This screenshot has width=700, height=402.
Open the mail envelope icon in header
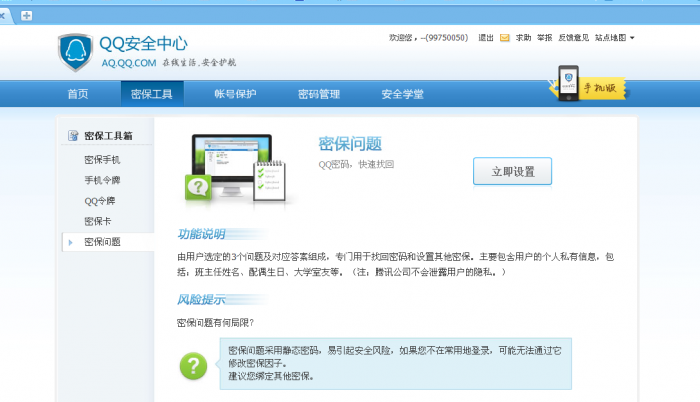[x=504, y=38]
